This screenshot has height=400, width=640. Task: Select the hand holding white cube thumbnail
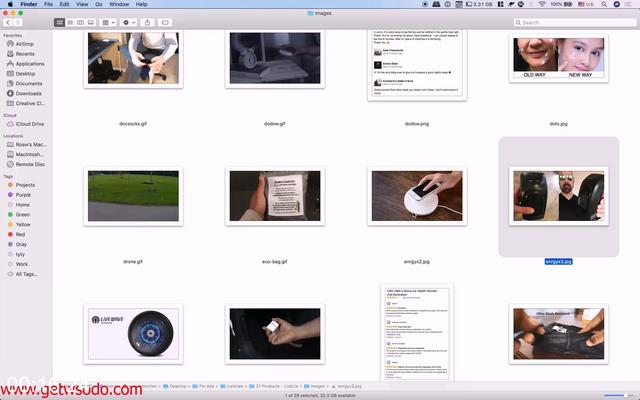tap(275, 334)
